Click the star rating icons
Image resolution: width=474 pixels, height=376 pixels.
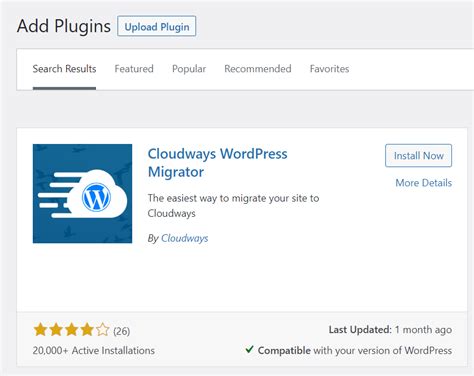pyautogui.click(x=71, y=330)
